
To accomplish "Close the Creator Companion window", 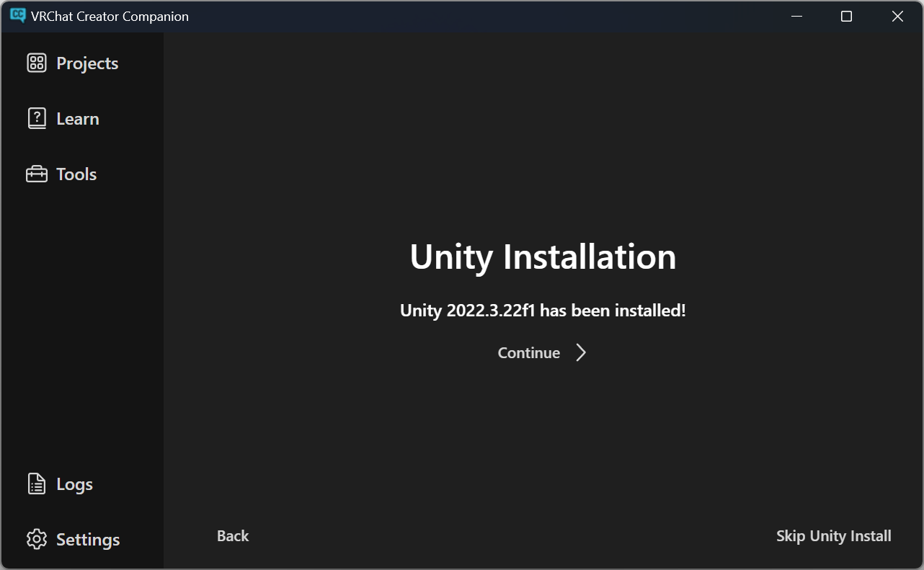I will pyautogui.click(x=897, y=16).
